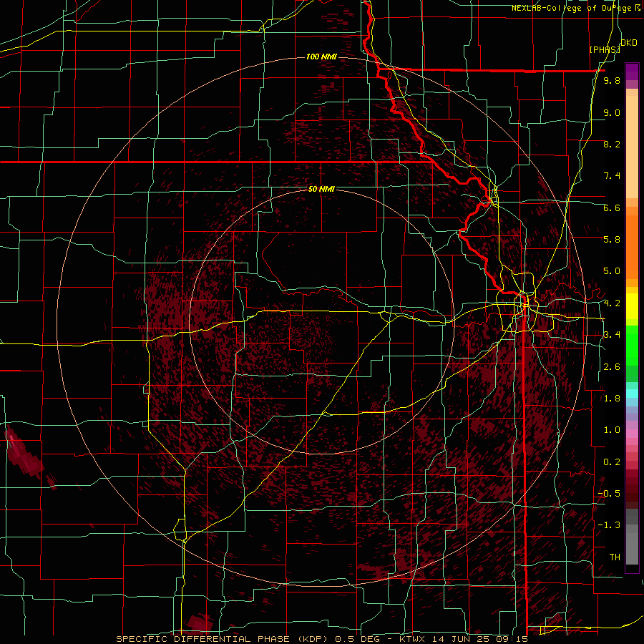Click the "TH" threshold label on the scale
Viewport: 644px width, 644px height.
(x=615, y=557)
